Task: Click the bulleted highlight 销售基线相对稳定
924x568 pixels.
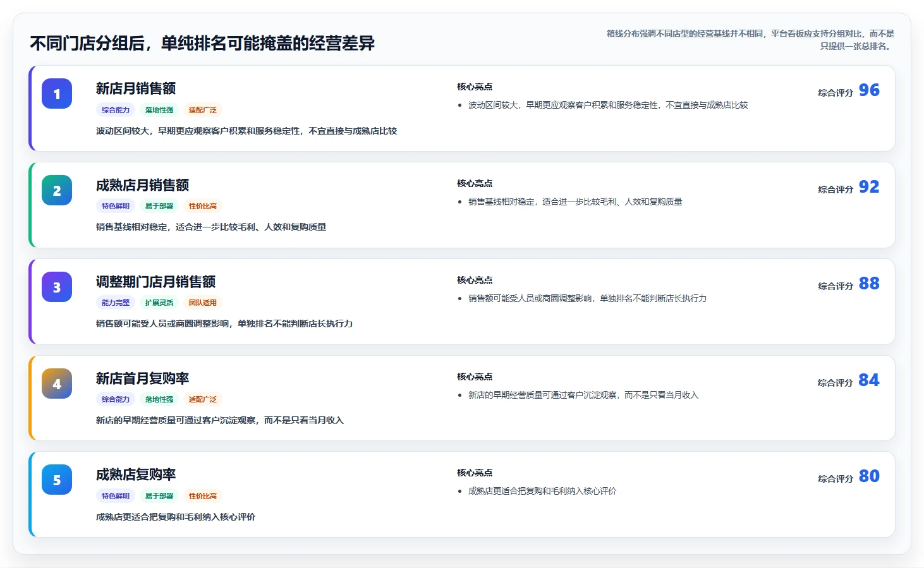Action: [575, 202]
